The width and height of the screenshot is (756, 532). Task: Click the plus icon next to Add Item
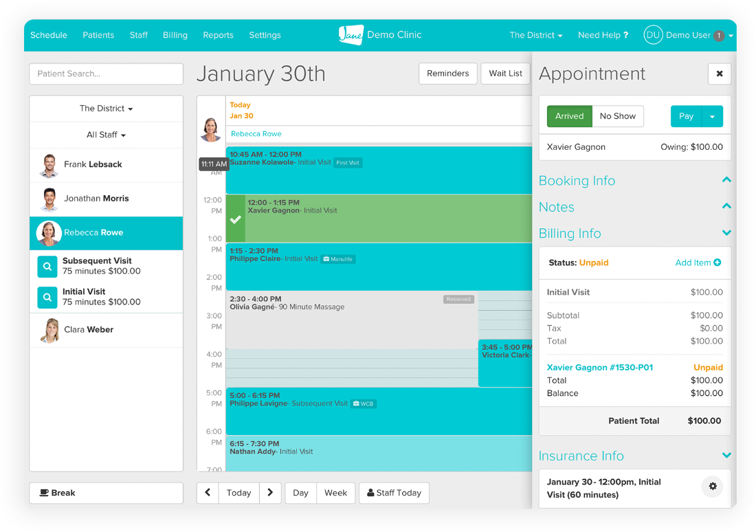718,263
